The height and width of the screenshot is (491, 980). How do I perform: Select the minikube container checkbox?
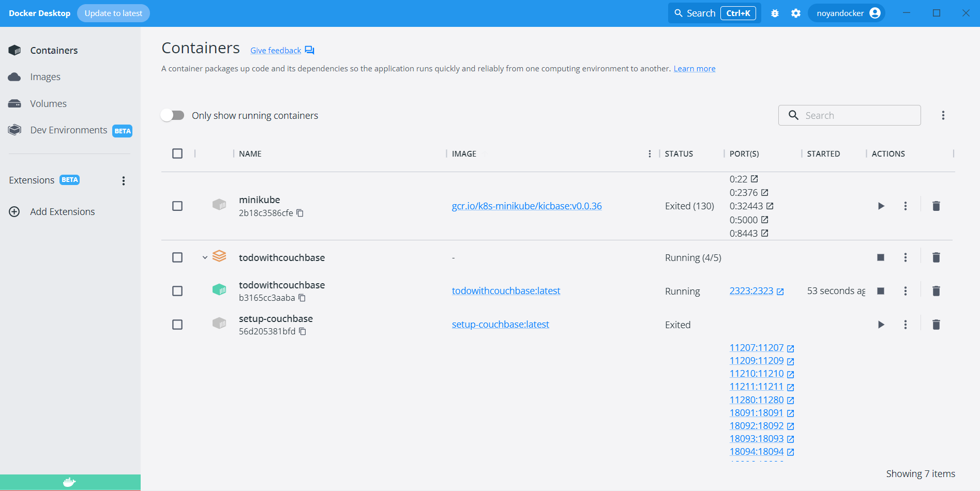coord(177,206)
